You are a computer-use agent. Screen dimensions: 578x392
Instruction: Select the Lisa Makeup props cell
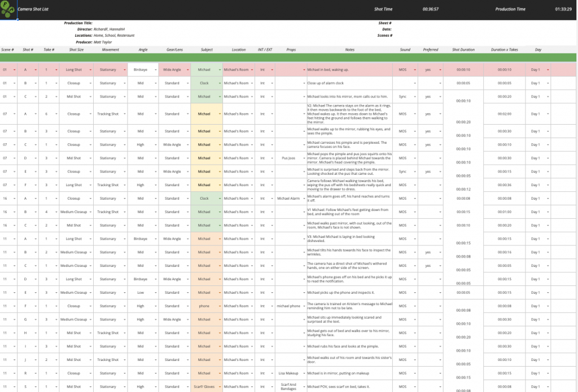click(288, 373)
